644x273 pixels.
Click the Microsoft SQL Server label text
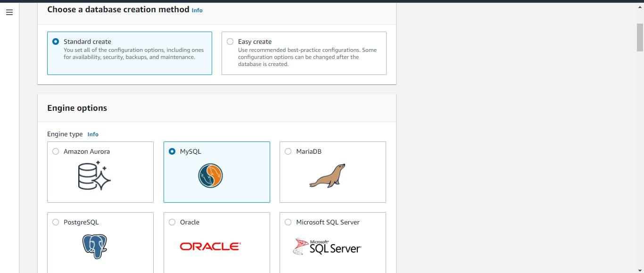click(x=328, y=222)
